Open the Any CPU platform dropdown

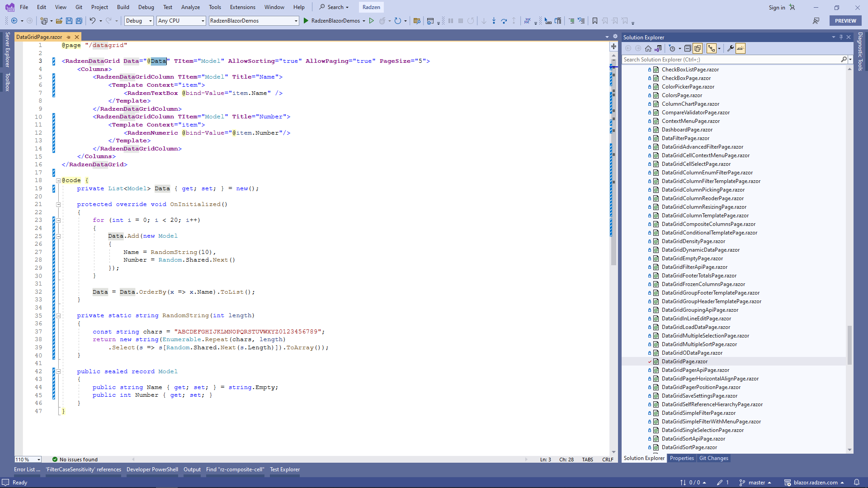coord(203,21)
